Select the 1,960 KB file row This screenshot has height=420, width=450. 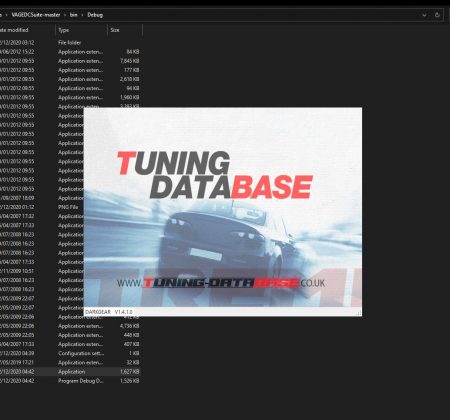[x=70, y=97]
